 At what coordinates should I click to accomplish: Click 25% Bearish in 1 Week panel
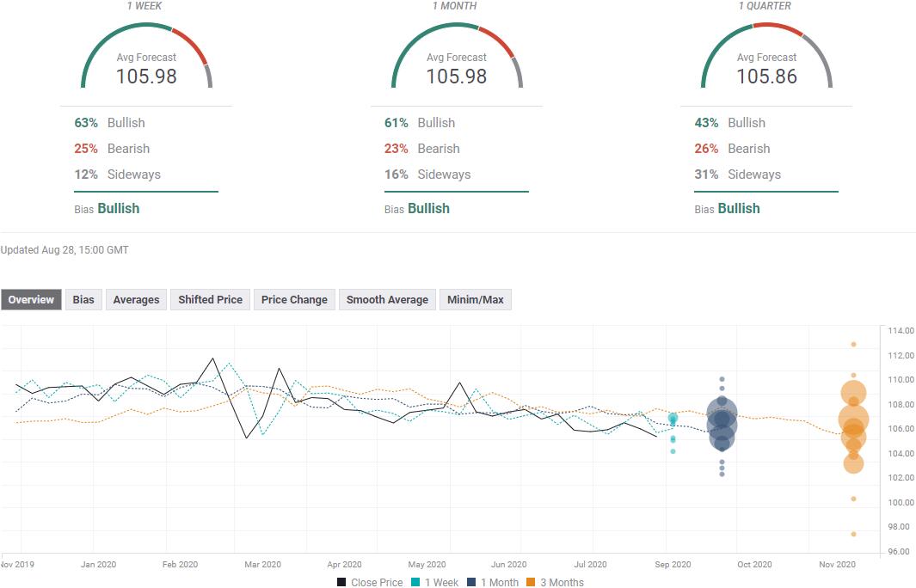(x=112, y=149)
